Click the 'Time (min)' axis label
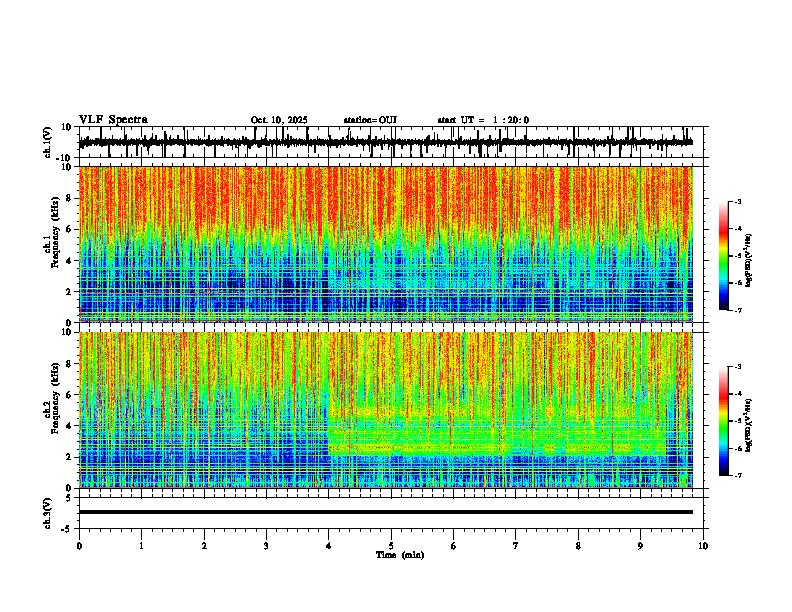792x612 pixels. point(400,555)
